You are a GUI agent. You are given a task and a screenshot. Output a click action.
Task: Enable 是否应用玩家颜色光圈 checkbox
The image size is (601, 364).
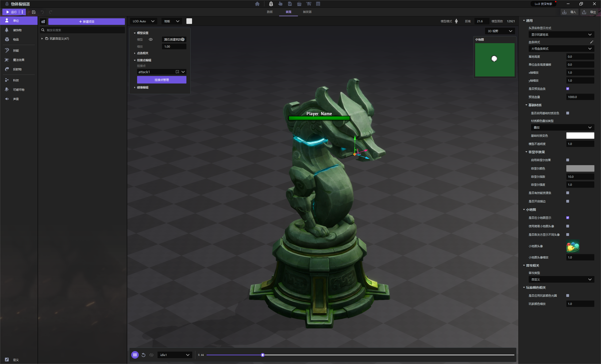point(568,296)
